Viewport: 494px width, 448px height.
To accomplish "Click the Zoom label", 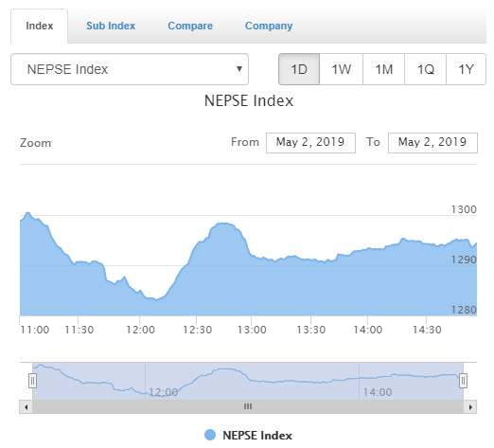I will (35, 143).
